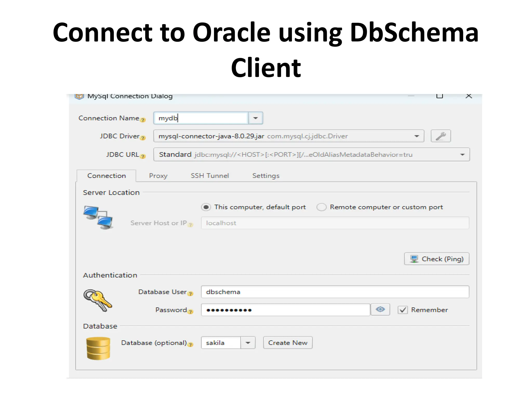The height and width of the screenshot is (399, 532).
Task: Select the 'This computer, default port' radio button
Action: pos(206,207)
